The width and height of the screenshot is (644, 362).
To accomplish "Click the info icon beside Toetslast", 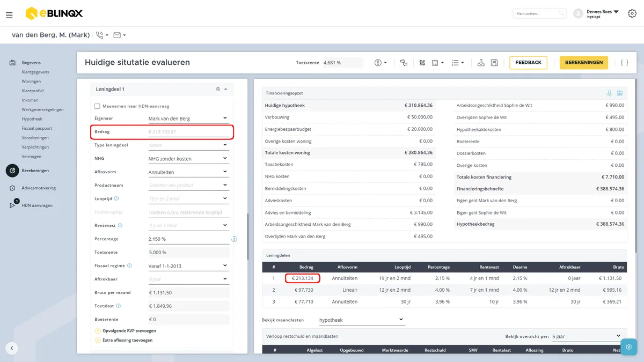I will [x=118, y=306].
